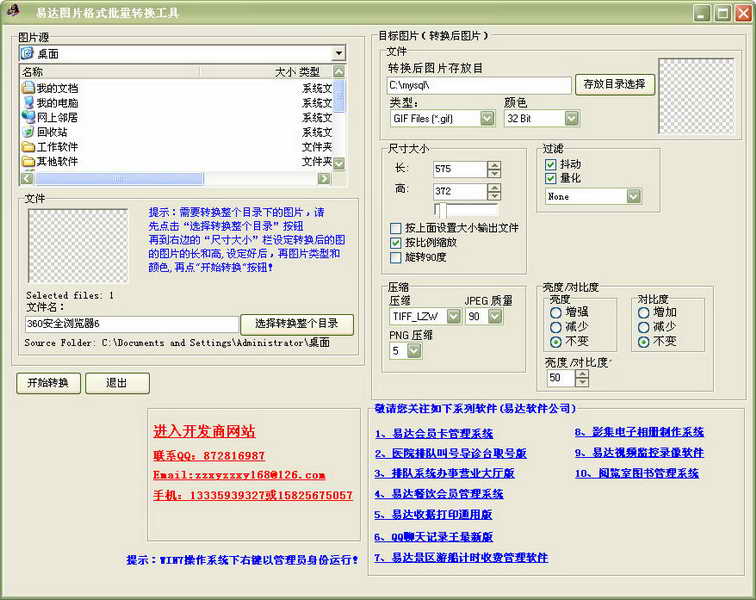Open link 8、影集电子相册制作系统
Image resolution: width=756 pixels, height=600 pixels.
(x=639, y=432)
